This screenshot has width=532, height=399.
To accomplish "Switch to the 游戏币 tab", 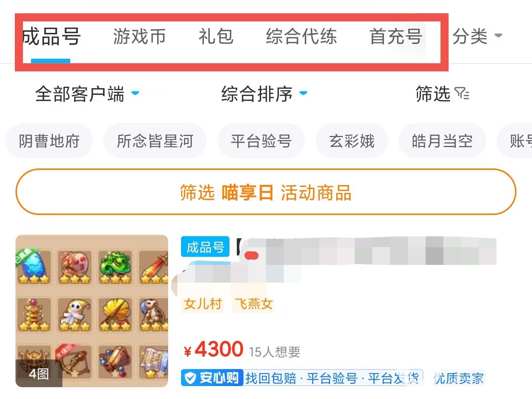I will [139, 37].
